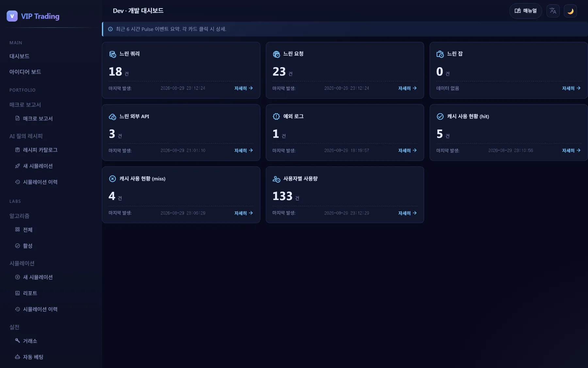
Task: Click the 느린 요청 globe icon
Action: click(276, 54)
